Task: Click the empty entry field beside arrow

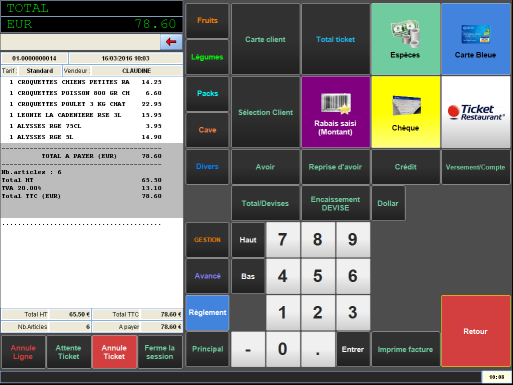Action: 80,42
